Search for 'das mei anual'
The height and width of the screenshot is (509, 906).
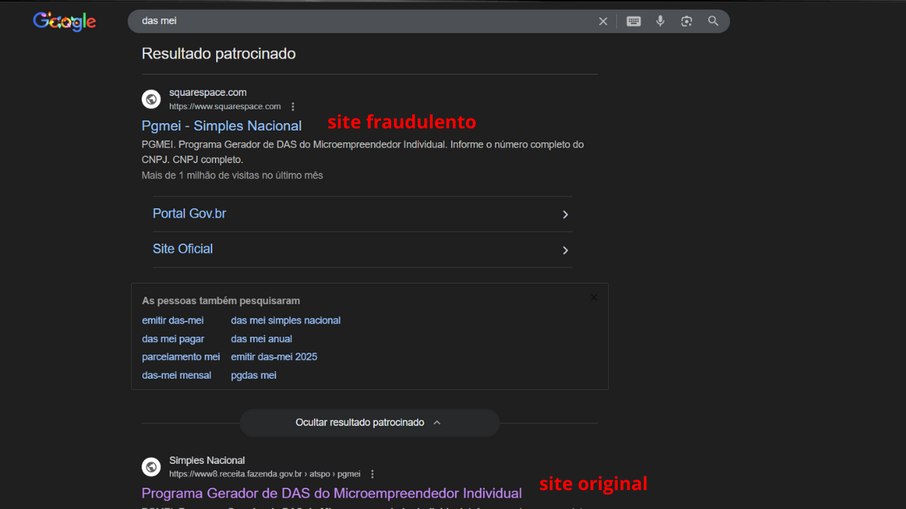point(261,339)
